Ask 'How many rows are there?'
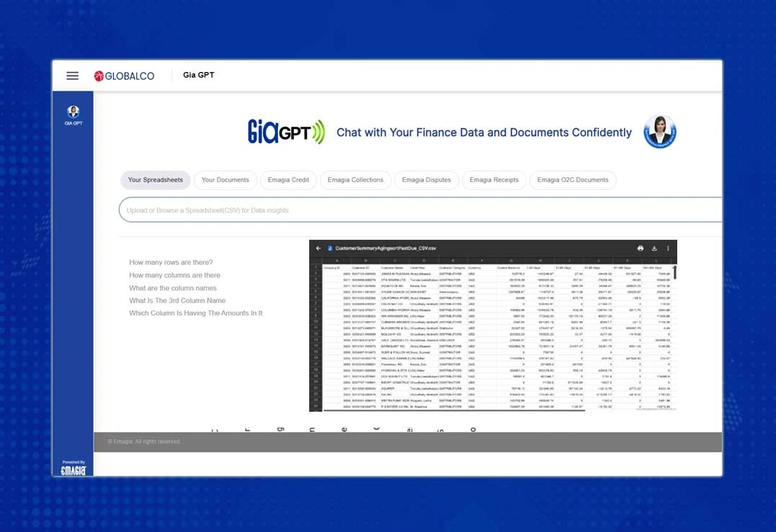This screenshot has width=776, height=532. click(171, 263)
